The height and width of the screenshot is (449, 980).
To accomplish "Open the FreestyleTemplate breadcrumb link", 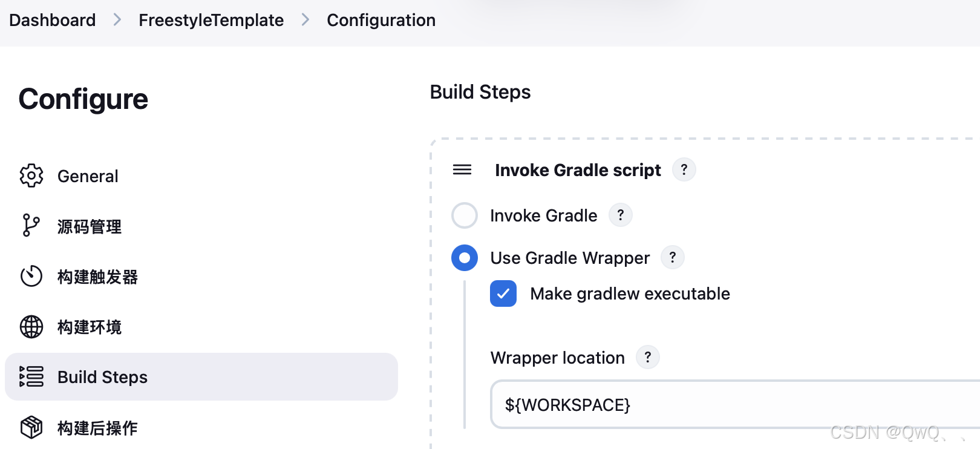I will click(x=211, y=20).
